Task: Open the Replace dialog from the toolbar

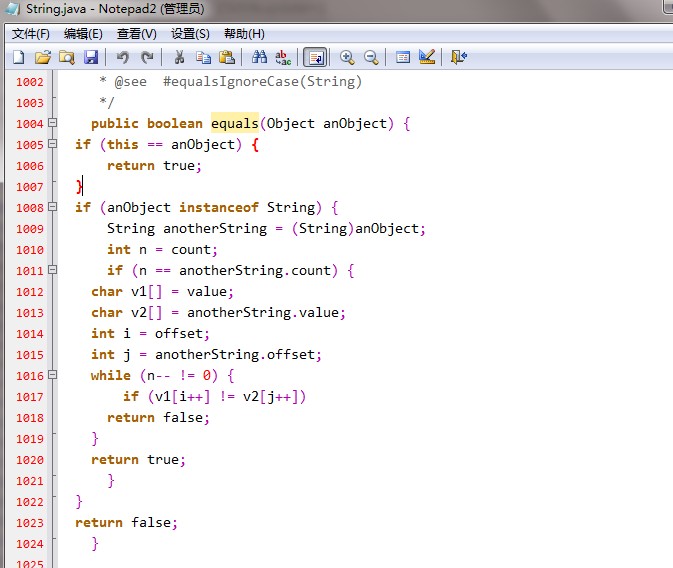Action: (283, 58)
